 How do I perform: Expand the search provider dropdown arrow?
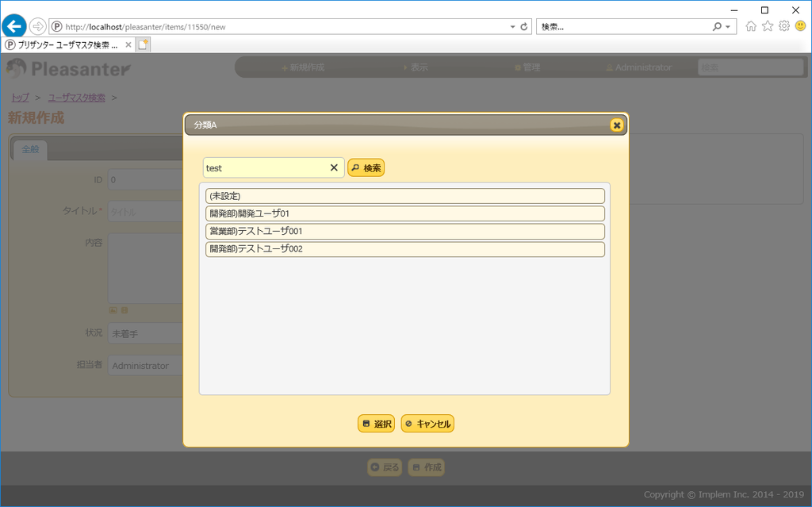pyautogui.click(x=728, y=26)
